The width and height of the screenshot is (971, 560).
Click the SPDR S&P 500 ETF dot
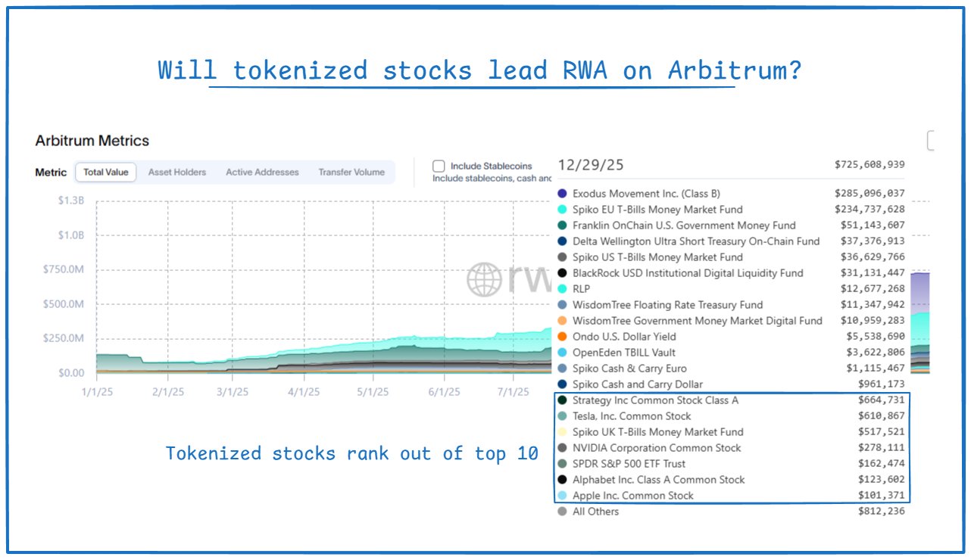click(x=561, y=464)
